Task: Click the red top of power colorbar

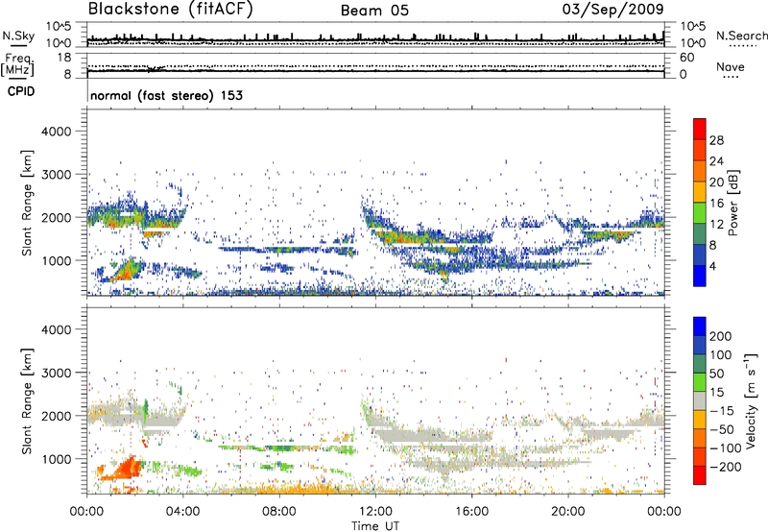Action: [700, 129]
